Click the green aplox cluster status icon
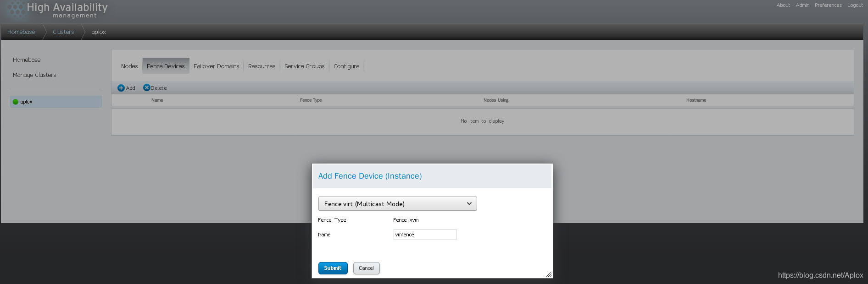The height and width of the screenshot is (284, 868). [x=16, y=102]
